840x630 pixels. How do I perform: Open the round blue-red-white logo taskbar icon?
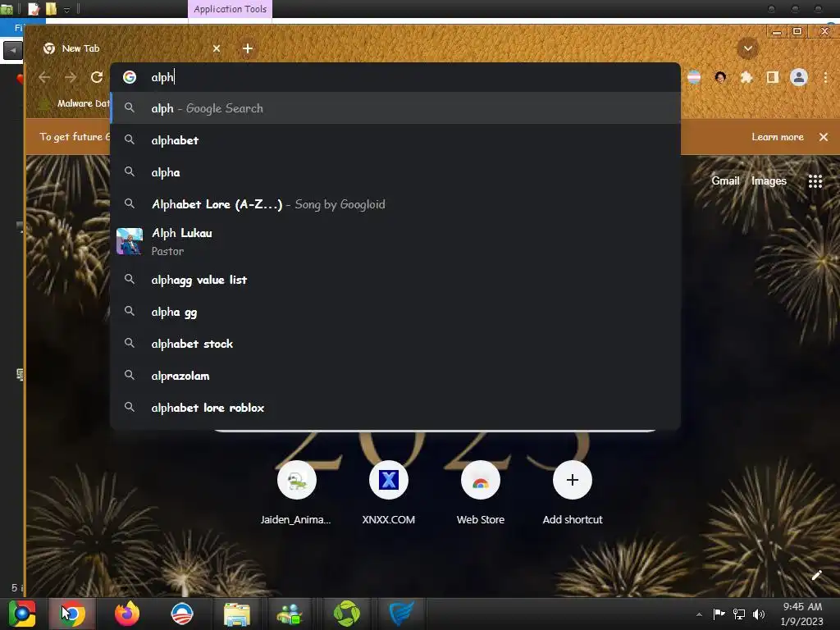pyautogui.click(x=182, y=614)
